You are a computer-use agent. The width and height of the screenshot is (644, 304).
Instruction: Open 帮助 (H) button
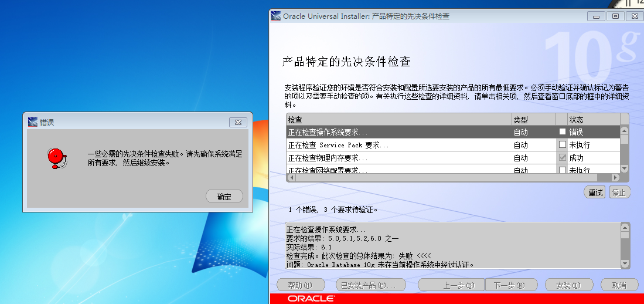[301, 285]
